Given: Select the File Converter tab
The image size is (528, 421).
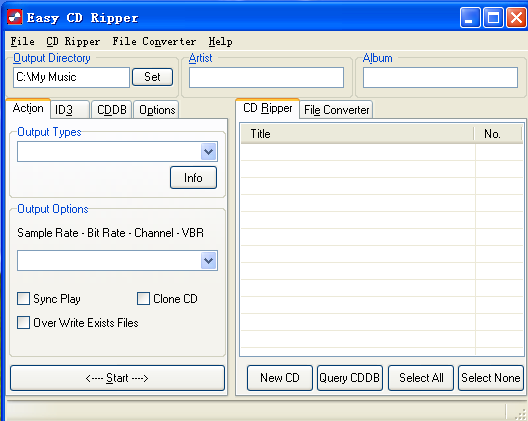Looking at the screenshot, I should pos(336,110).
